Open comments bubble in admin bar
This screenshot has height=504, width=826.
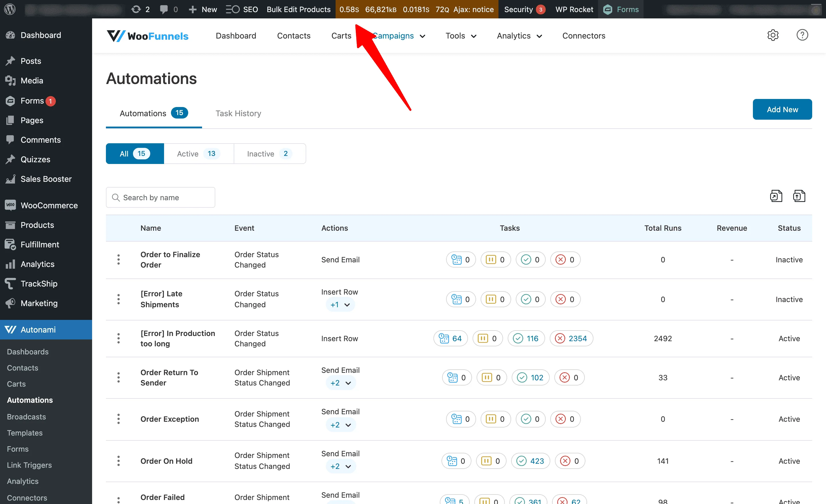pyautogui.click(x=168, y=9)
